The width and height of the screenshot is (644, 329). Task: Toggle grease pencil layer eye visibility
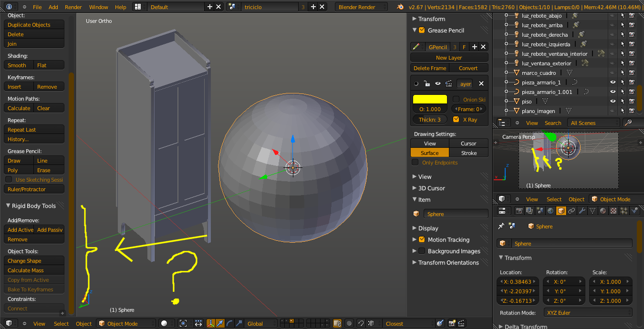[438, 83]
